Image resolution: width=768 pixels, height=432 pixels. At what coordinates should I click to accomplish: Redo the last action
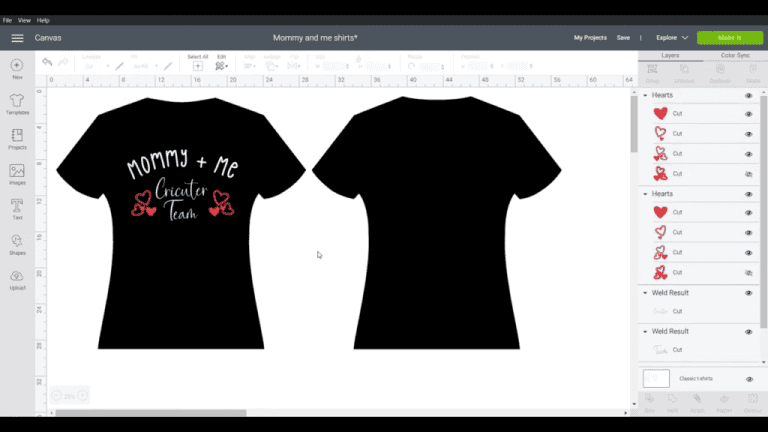tap(63, 62)
